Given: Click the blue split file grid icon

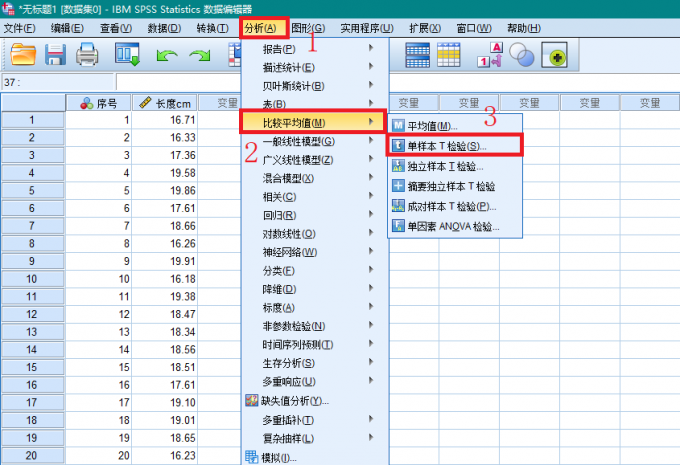Looking at the screenshot, I should 418,55.
